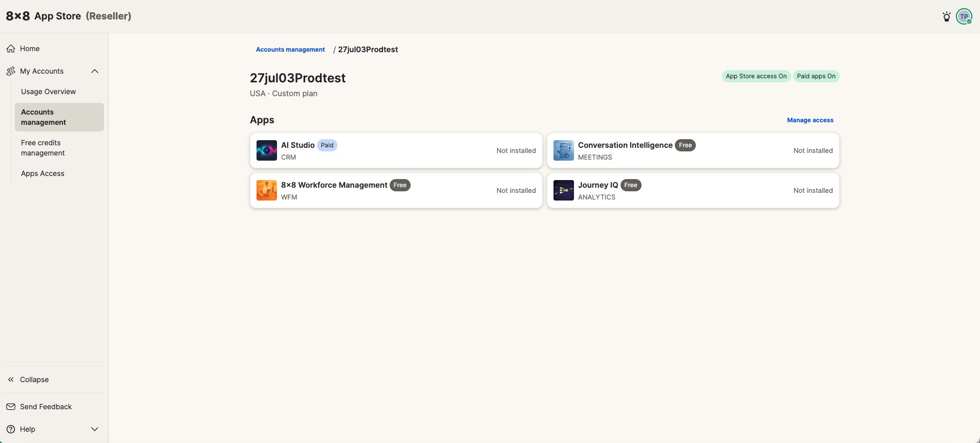Click the Collapse double-chevron icon
Viewport: 980px width, 443px height.
(x=11, y=380)
